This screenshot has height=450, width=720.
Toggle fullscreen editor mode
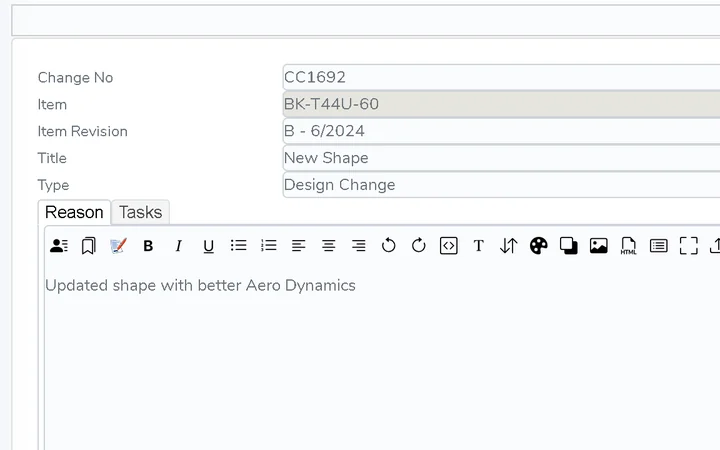[x=689, y=246]
